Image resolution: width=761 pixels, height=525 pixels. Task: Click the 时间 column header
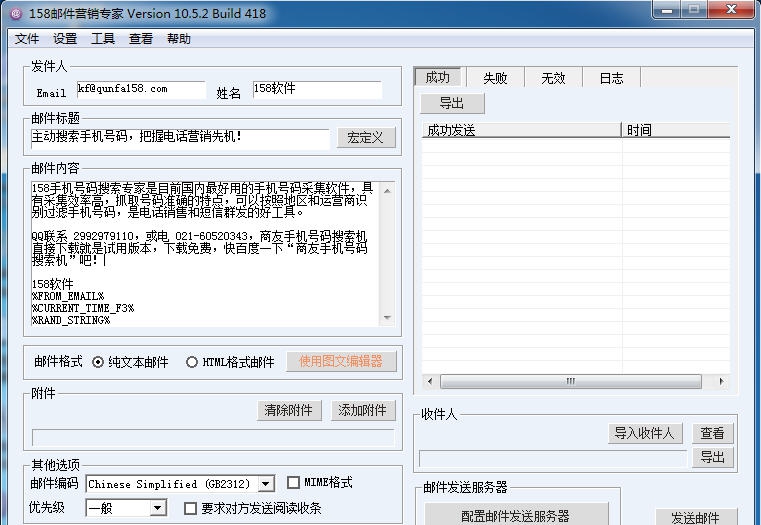pos(676,131)
